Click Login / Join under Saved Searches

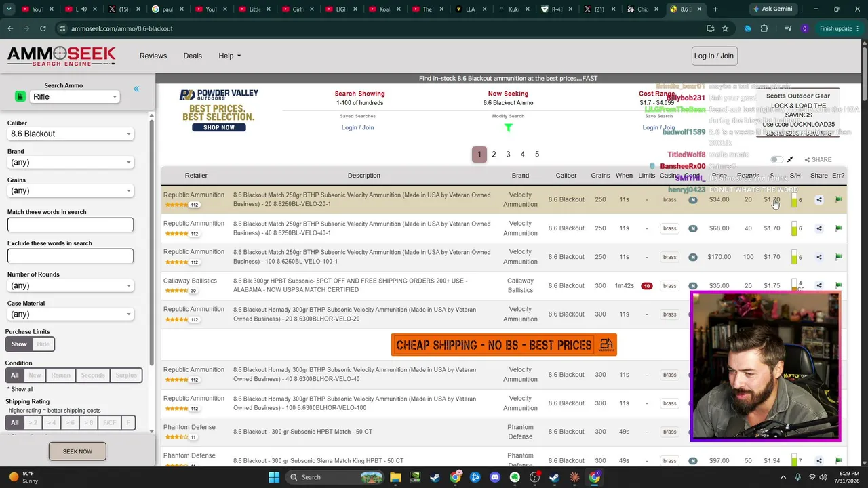click(x=357, y=127)
